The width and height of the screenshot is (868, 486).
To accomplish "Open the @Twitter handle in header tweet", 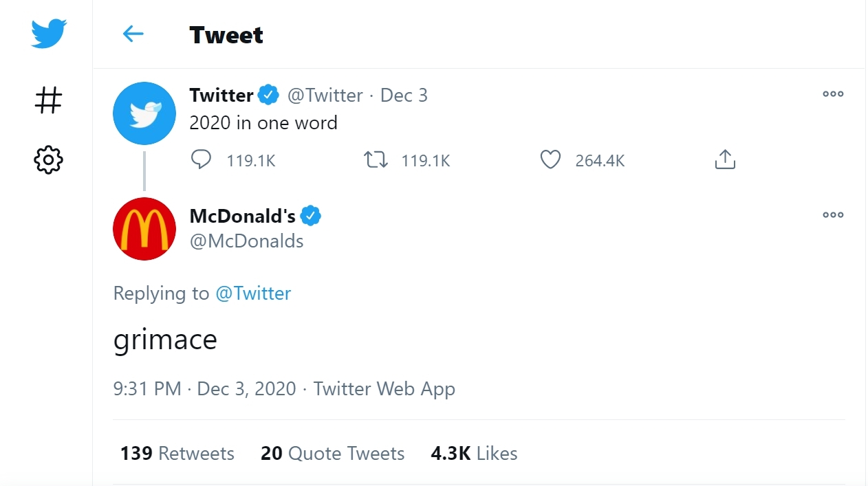I will click(x=325, y=95).
